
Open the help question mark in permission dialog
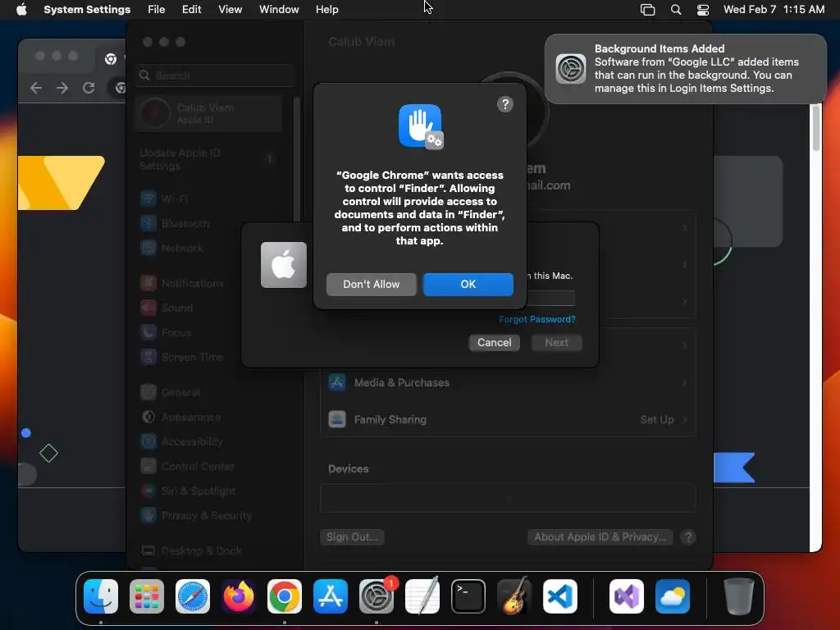pyautogui.click(x=504, y=104)
